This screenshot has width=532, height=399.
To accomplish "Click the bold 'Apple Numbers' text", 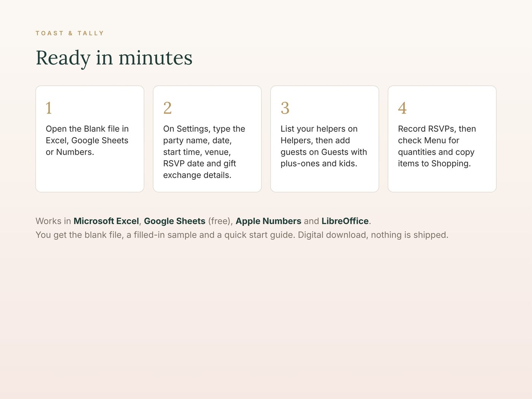I will click(269, 221).
